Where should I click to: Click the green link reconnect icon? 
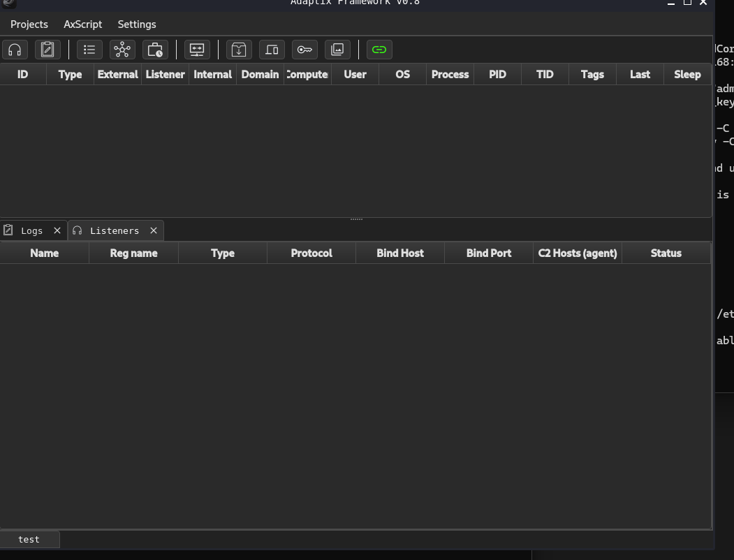click(379, 50)
